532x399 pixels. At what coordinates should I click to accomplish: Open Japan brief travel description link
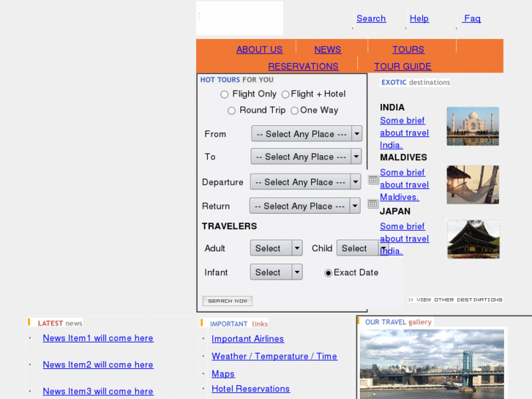point(405,239)
